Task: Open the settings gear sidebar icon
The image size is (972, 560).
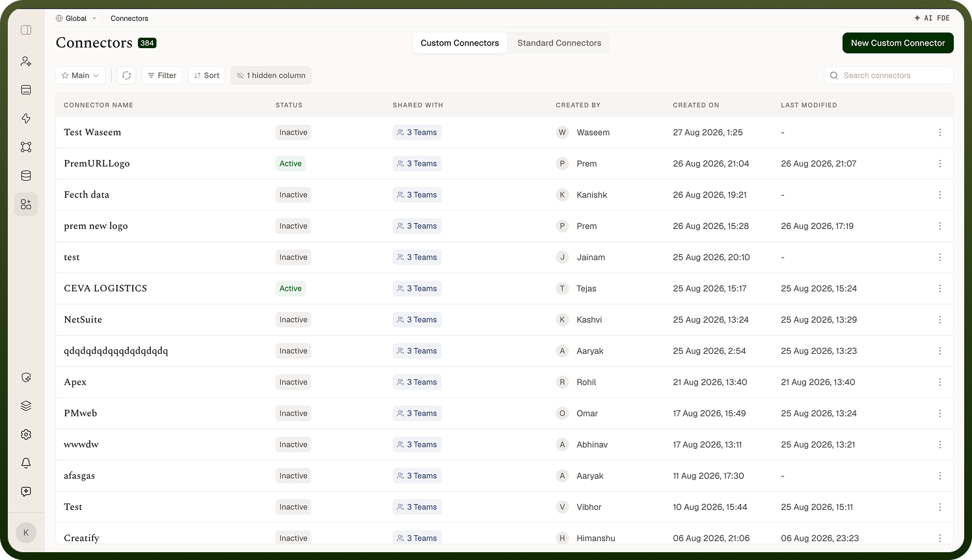Action: click(x=26, y=434)
